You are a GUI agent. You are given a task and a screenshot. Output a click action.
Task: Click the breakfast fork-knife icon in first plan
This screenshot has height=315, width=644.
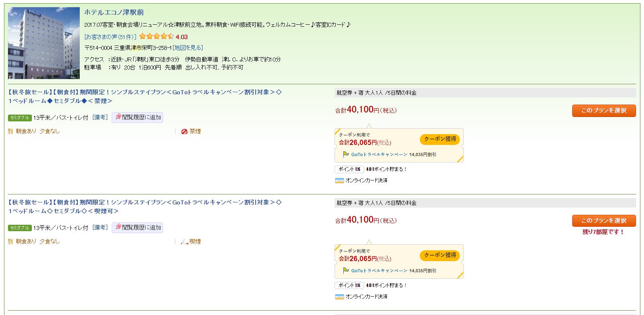tap(10, 131)
